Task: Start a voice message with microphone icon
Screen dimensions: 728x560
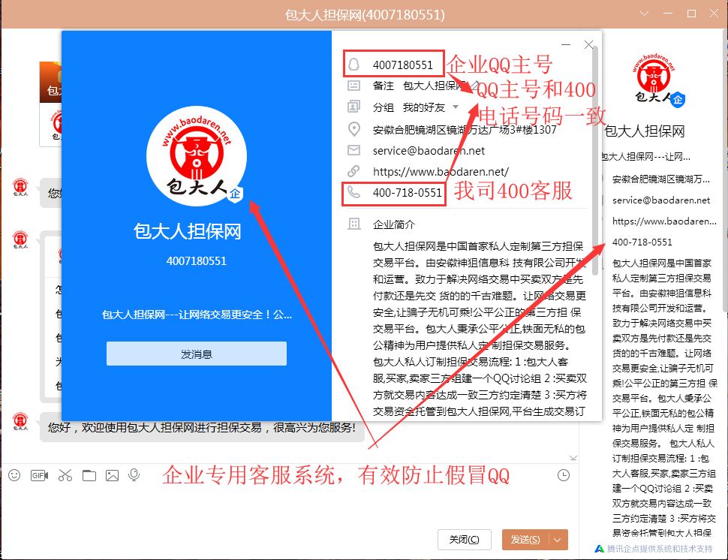Action: 134,475
